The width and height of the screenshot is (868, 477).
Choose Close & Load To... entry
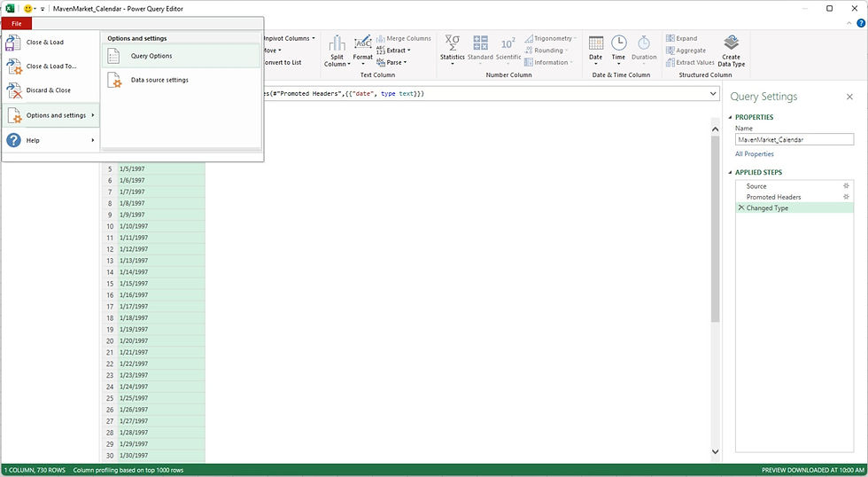tap(51, 66)
